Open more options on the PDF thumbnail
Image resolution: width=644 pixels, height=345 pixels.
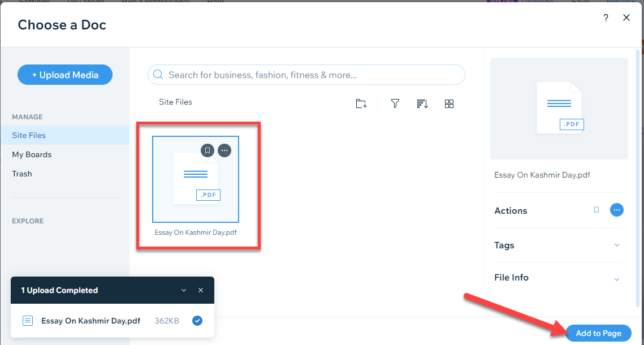pos(224,150)
